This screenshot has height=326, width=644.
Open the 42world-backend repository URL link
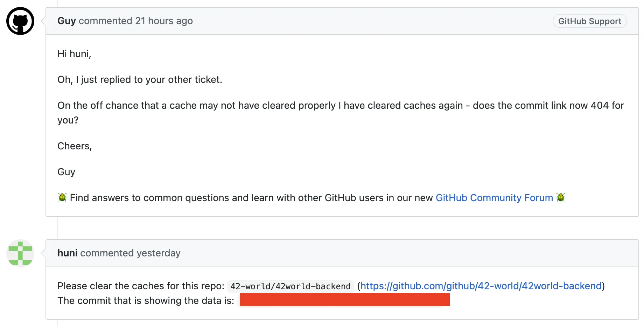click(x=481, y=286)
